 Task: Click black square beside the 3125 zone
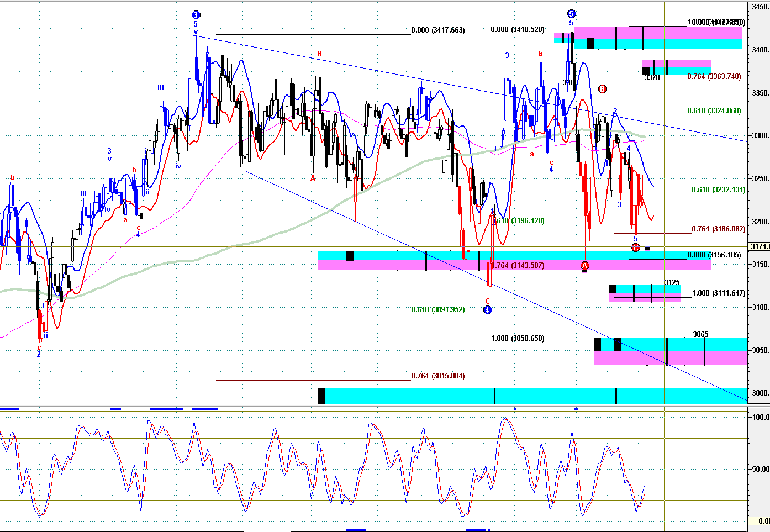pos(613,289)
